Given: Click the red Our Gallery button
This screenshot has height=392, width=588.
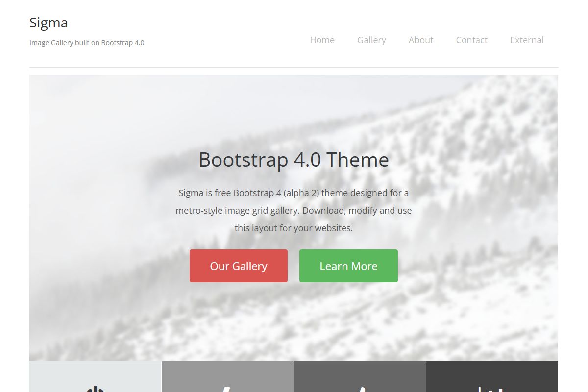Looking at the screenshot, I should (x=239, y=266).
